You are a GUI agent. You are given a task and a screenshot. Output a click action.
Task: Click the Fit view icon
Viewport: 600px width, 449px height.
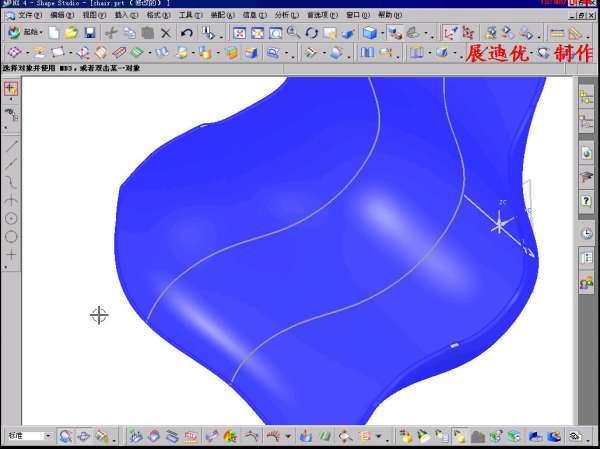coord(240,33)
